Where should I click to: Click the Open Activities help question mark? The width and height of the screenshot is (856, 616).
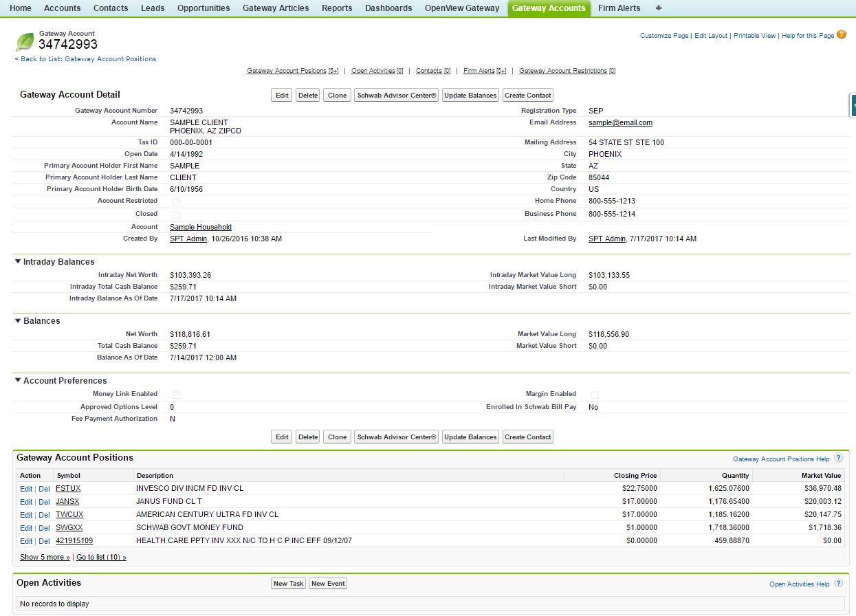click(x=837, y=583)
